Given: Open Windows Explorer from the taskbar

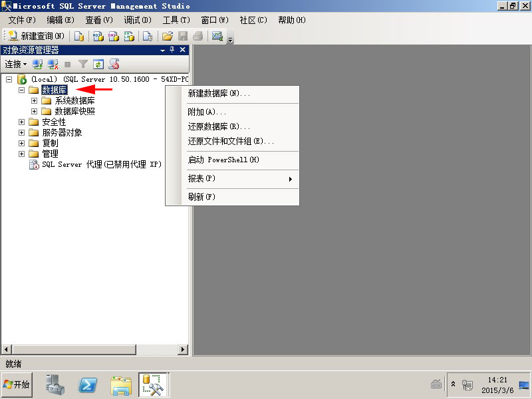Looking at the screenshot, I should [x=121, y=384].
